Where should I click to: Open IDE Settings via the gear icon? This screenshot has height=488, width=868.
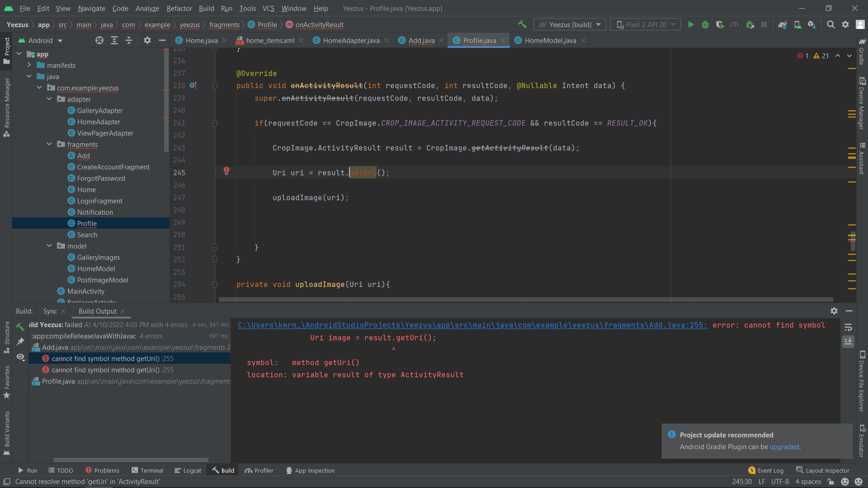(845, 24)
